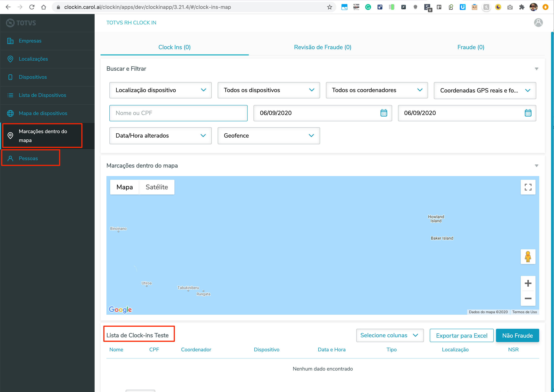
Task: Open Selecione colunas dropdown
Action: point(390,335)
